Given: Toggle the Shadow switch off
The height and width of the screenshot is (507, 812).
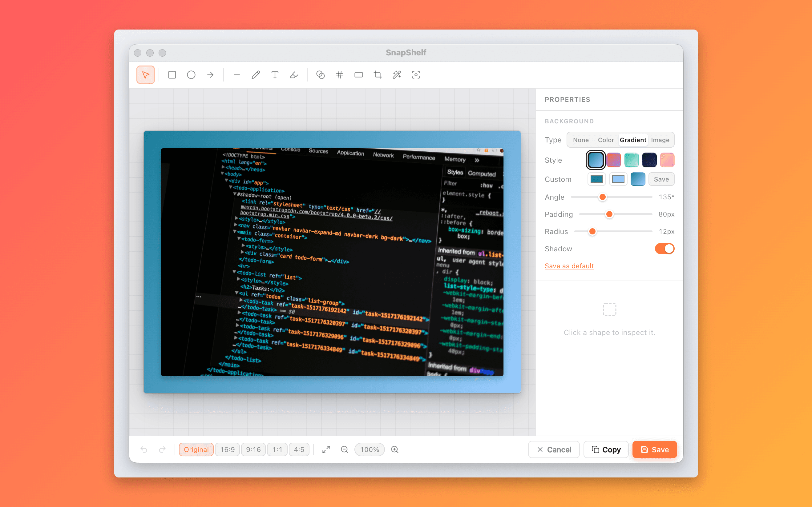Looking at the screenshot, I should (x=665, y=249).
